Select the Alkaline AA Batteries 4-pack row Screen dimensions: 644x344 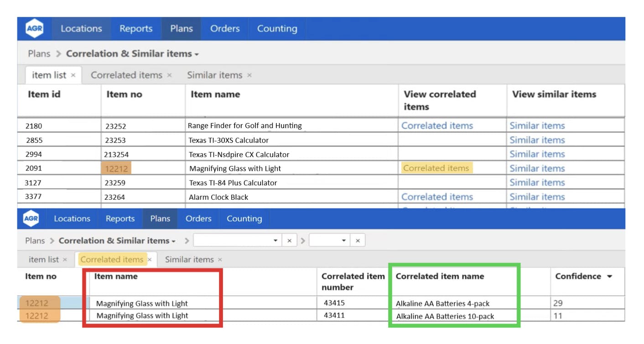point(442,303)
